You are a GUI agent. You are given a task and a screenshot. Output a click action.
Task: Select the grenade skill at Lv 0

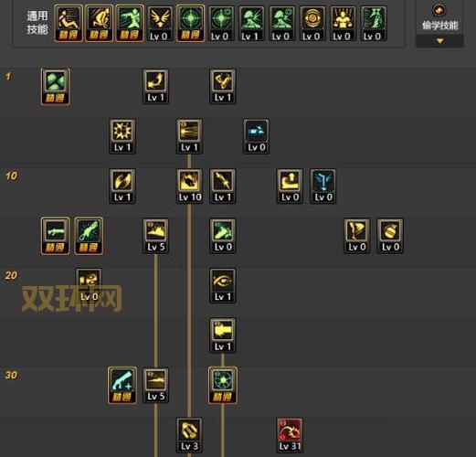390,236
